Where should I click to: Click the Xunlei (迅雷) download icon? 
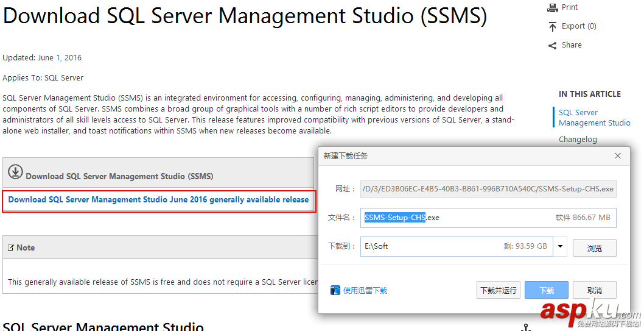335,290
